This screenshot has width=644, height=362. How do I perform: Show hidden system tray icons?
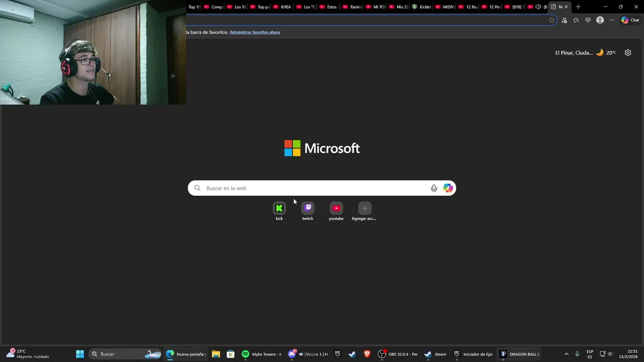(566, 354)
